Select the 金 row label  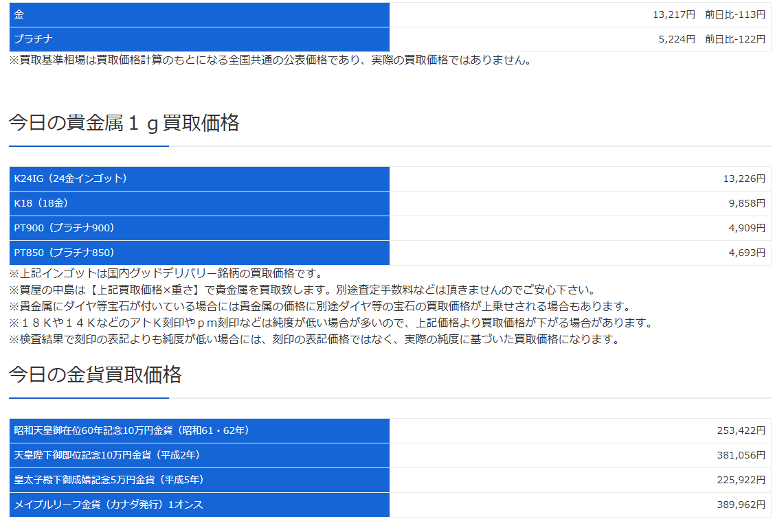coord(199,15)
